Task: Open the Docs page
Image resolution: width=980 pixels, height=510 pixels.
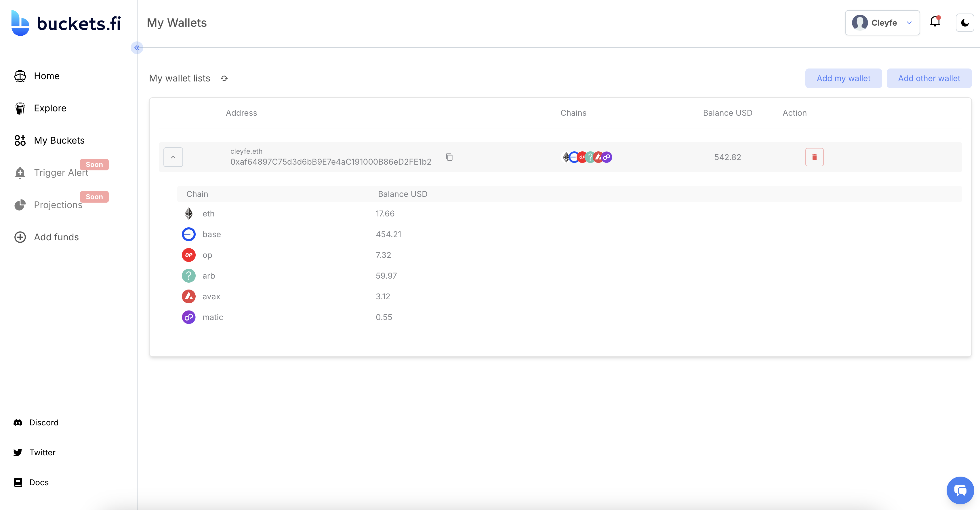Action: (x=39, y=482)
